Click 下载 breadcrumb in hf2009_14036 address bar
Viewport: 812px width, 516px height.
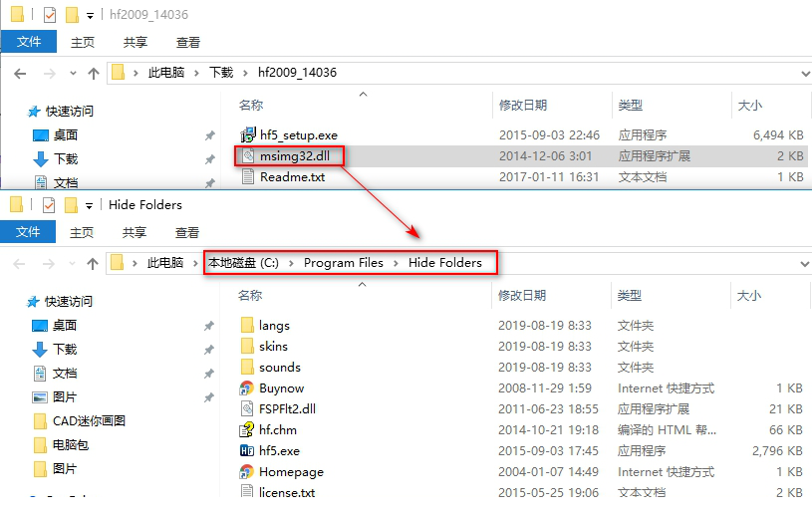tap(221, 73)
